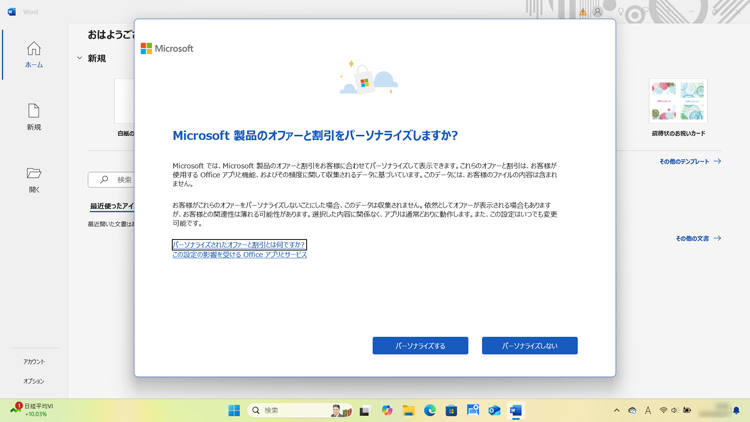750x422 pixels.
Task: Select the 新規 document icon in sidebar
Action: tap(34, 116)
